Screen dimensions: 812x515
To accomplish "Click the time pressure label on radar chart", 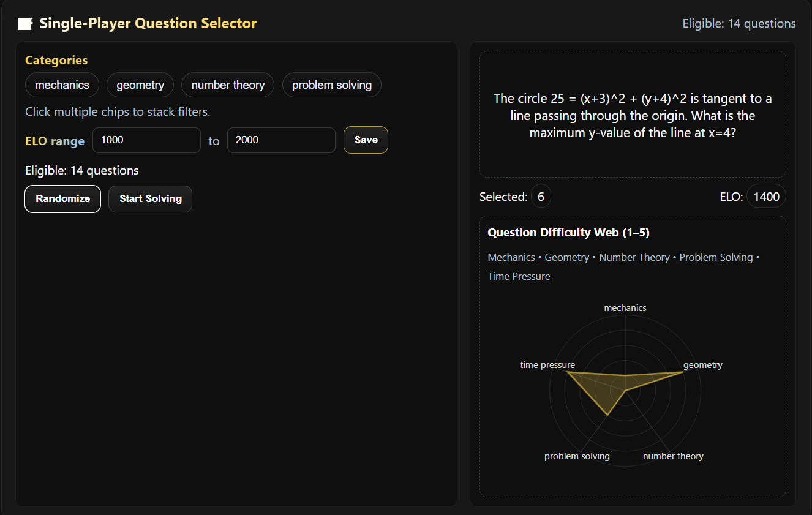I will tap(547, 365).
